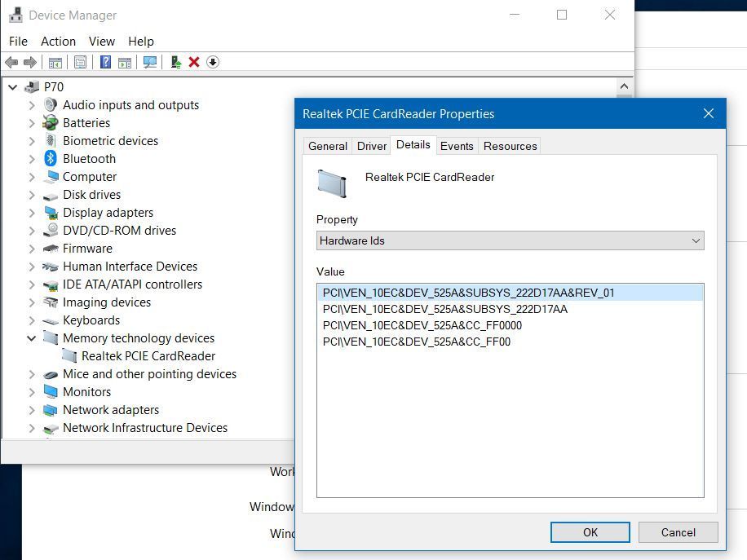
Task: Select Network Infrastructure Devices tree item
Action: coord(145,428)
